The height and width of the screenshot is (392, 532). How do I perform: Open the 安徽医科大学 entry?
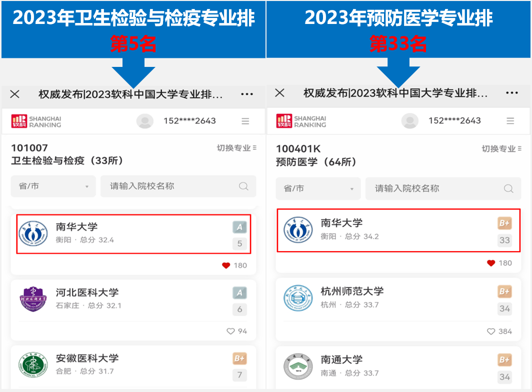pyautogui.click(x=87, y=359)
